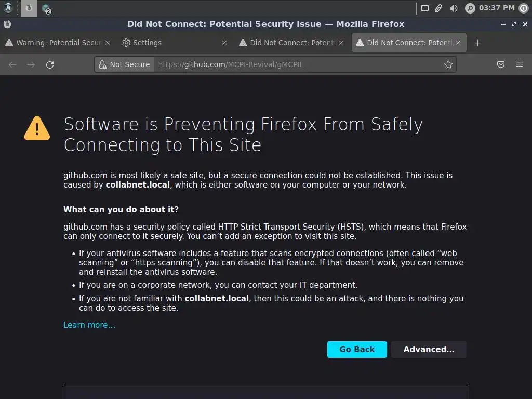Open the Firefox application menu
Viewport: 532px width, 399px height.
point(520,64)
